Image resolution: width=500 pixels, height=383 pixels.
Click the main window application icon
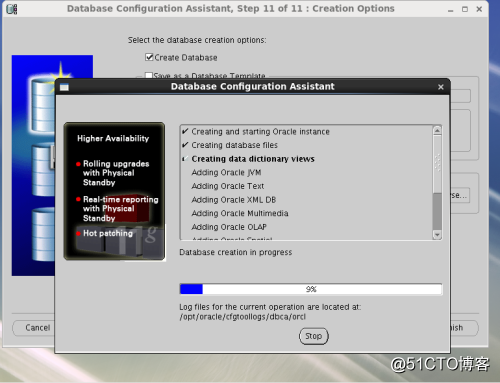12,9
